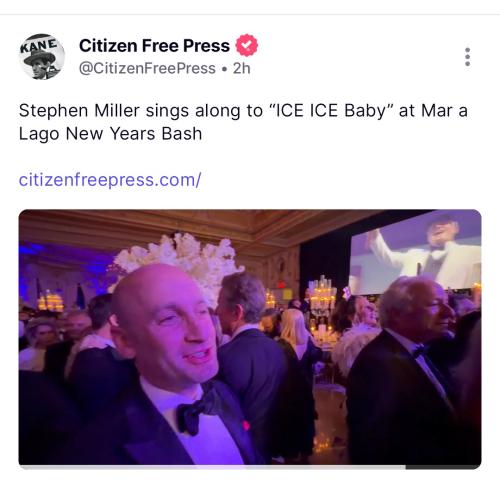Jump to the dark unplayed end of progress bar
The height and width of the screenshot is (488, 500).
pyautogui.click(x=443, y=467)
